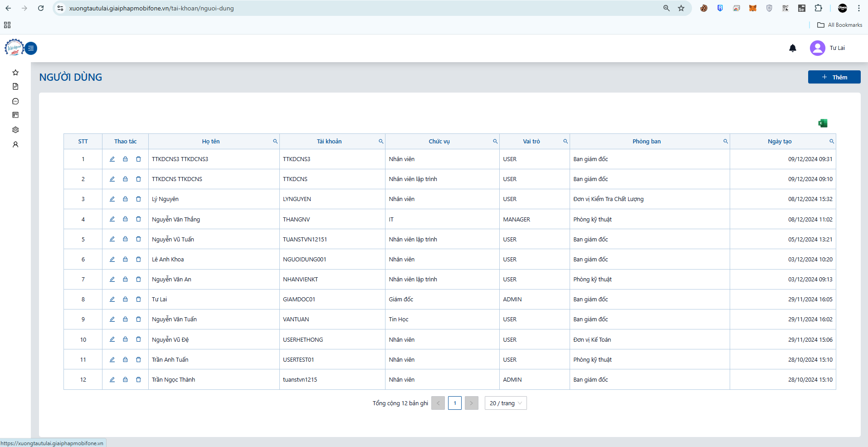868x447 pixels.
Task: Select page 1 in pagination
Action: click(x=455, y=403)
